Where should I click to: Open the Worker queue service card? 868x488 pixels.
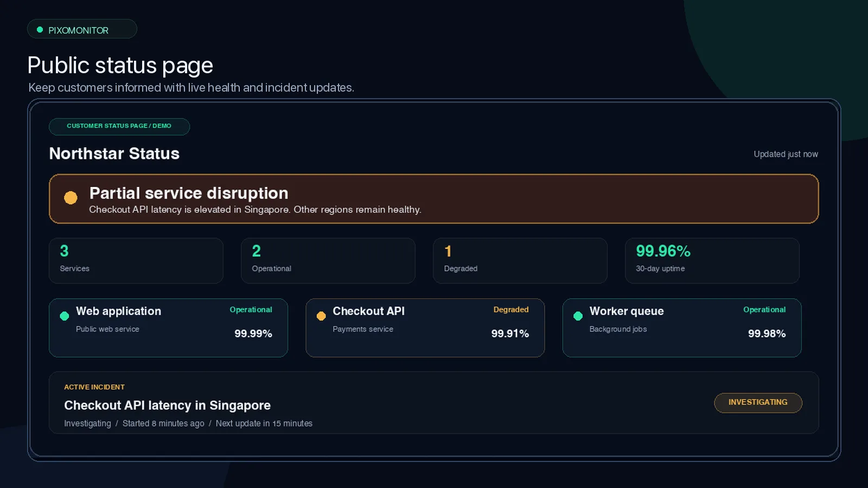(682, 328)
